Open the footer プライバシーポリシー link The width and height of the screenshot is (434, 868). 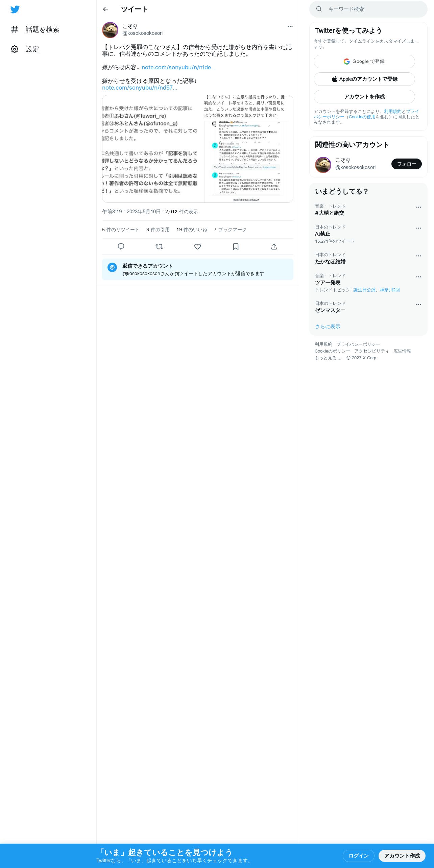click(358, 344)
